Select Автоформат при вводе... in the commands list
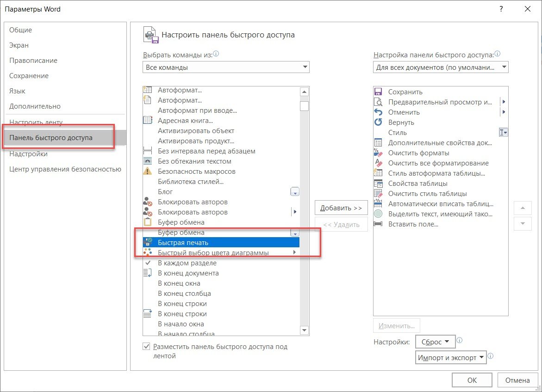This screenshot has height=392, width=542. tap(221, 110)
